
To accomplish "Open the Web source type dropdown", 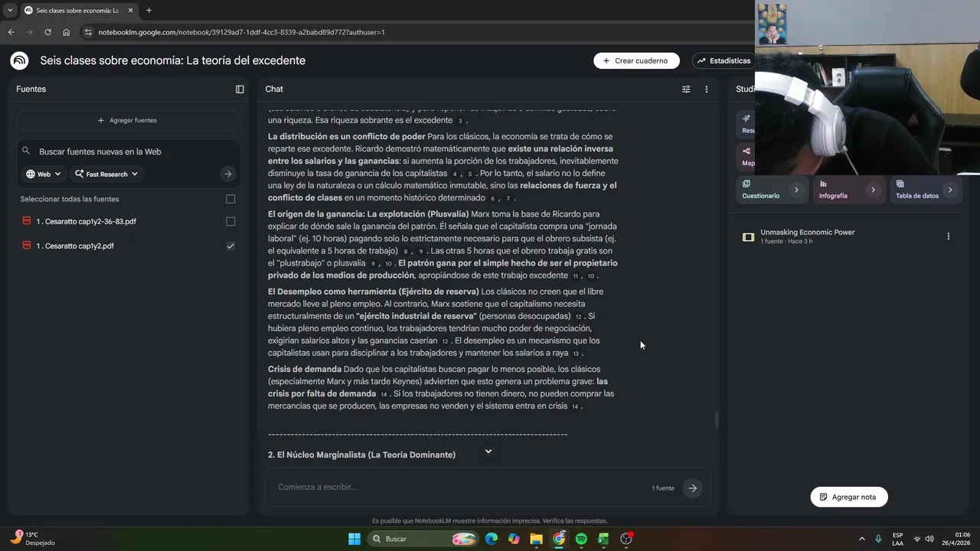I will pyautogui.click(x=44, y=174).
